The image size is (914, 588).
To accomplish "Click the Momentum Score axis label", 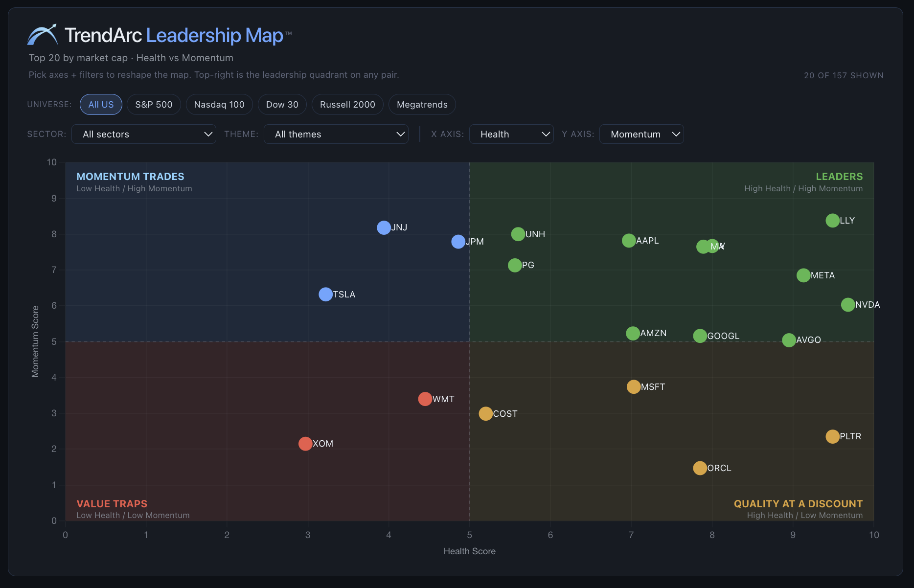I will coord(35,341).
